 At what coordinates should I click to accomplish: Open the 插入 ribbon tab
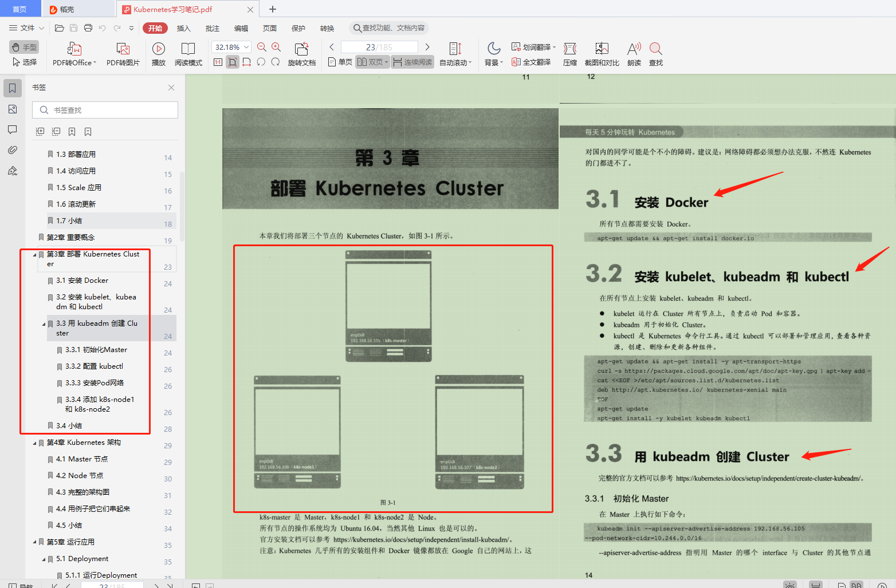click(x=183, y=28)
